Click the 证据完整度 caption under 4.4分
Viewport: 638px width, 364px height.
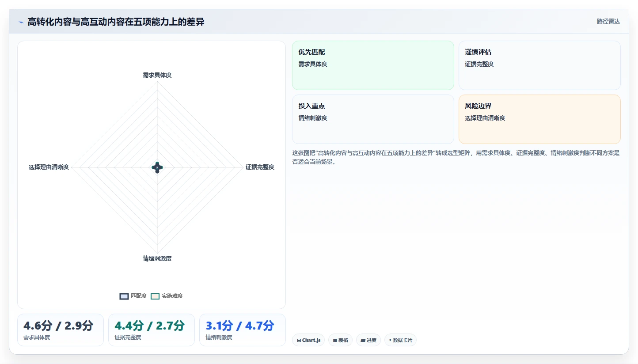[128, 337]
